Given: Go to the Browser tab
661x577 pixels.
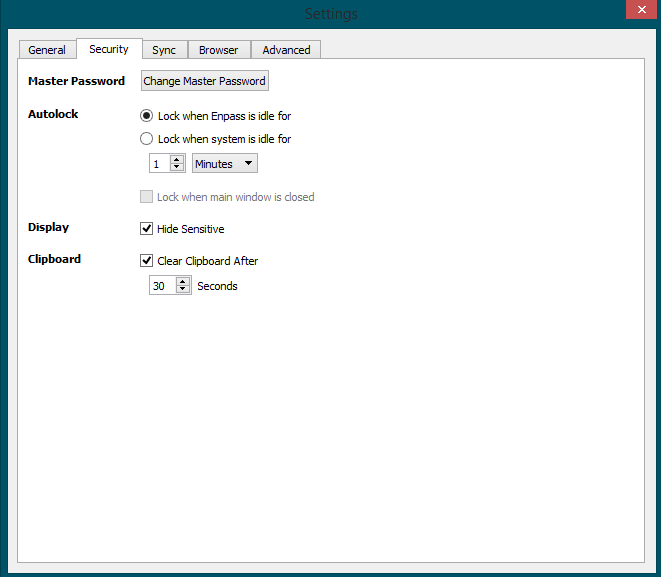Looking at the screenshot, I should point(219,50).
